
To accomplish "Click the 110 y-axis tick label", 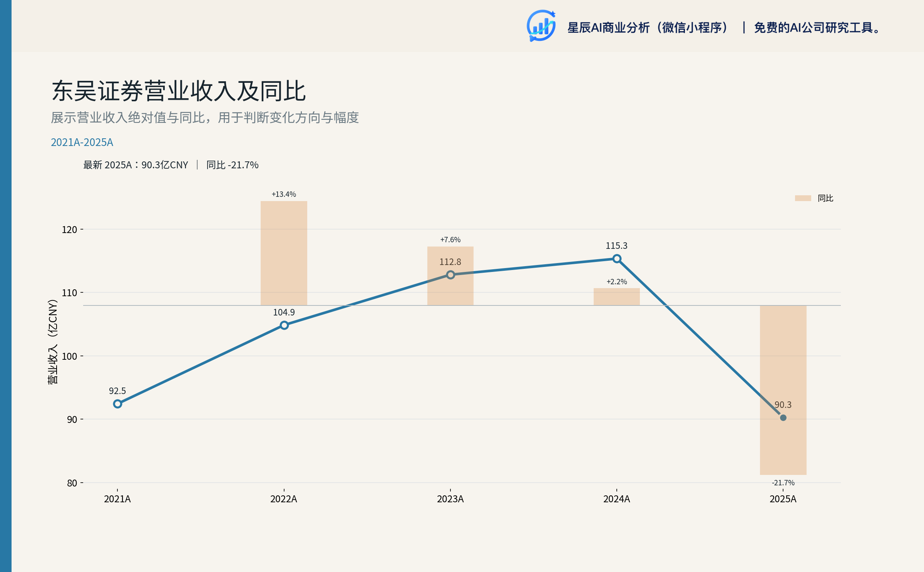I will click(70, 293).
